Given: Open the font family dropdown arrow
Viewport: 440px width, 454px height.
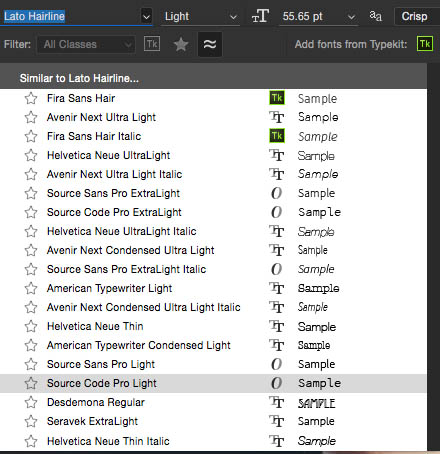Looking at the screenshot, I should click(146, 16).
